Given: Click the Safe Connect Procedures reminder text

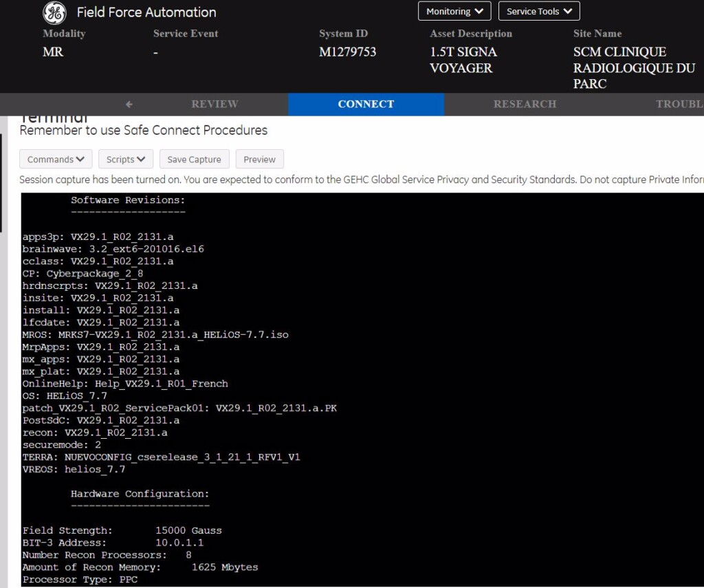Looking at the screenshot, I should coord(143,131).
